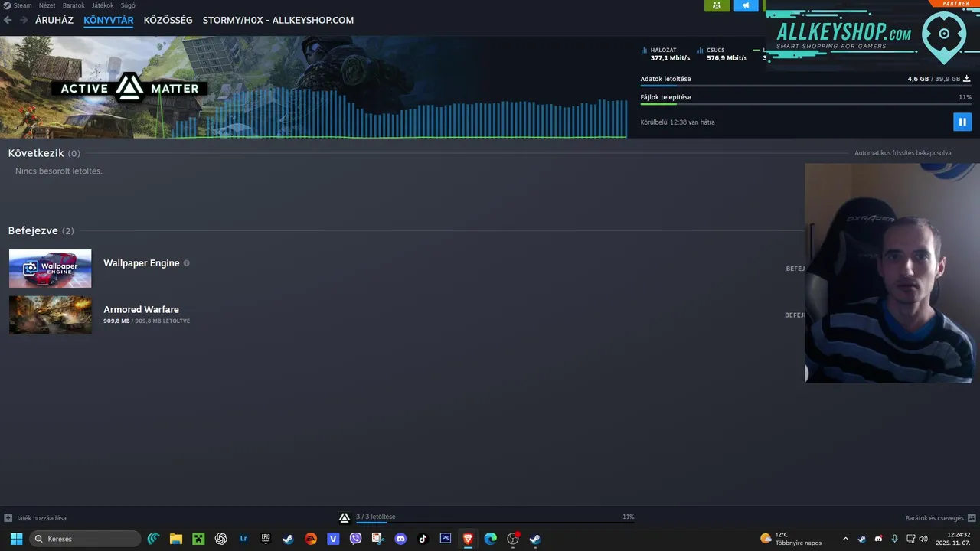Click the Automatikus frissítés bekapcsolva link

[x=903, y=153]
